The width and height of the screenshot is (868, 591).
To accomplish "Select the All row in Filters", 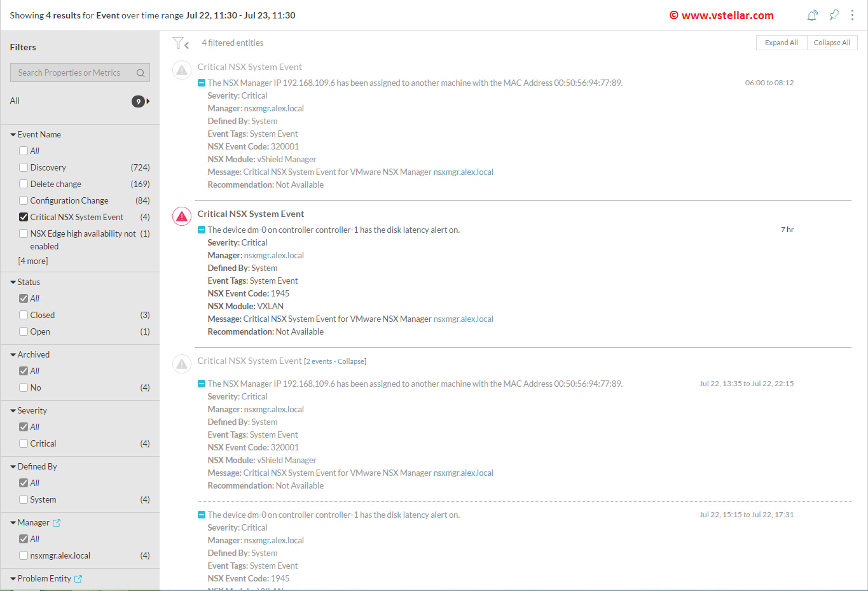I will click(x=80, y=101).
